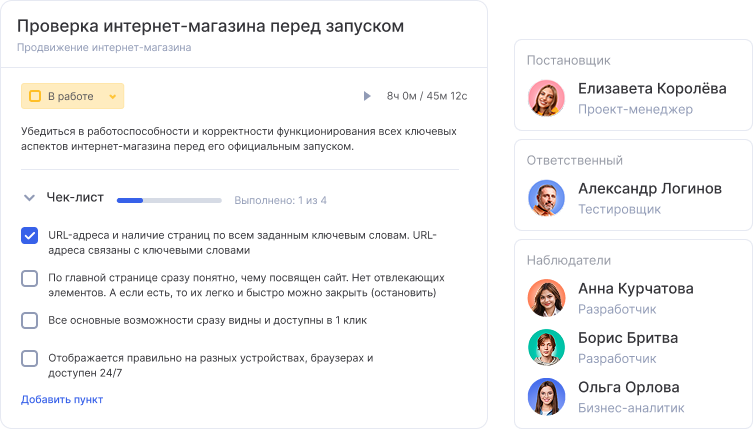The height and width of the screenshot is (429, 753).
Task: Check the 'По главной странице' item
Action: 30,279
